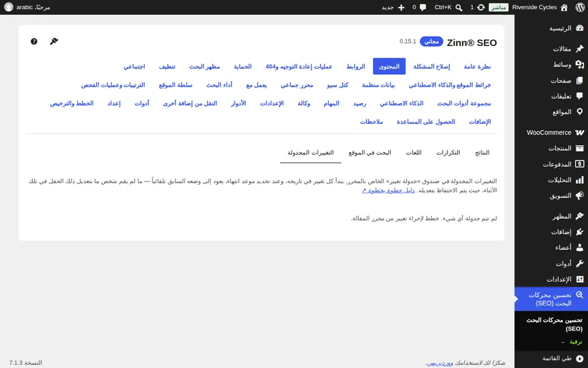The image size is (588, 368).
Task: Open the مظهر البحث tab
Action: [205, 66]
